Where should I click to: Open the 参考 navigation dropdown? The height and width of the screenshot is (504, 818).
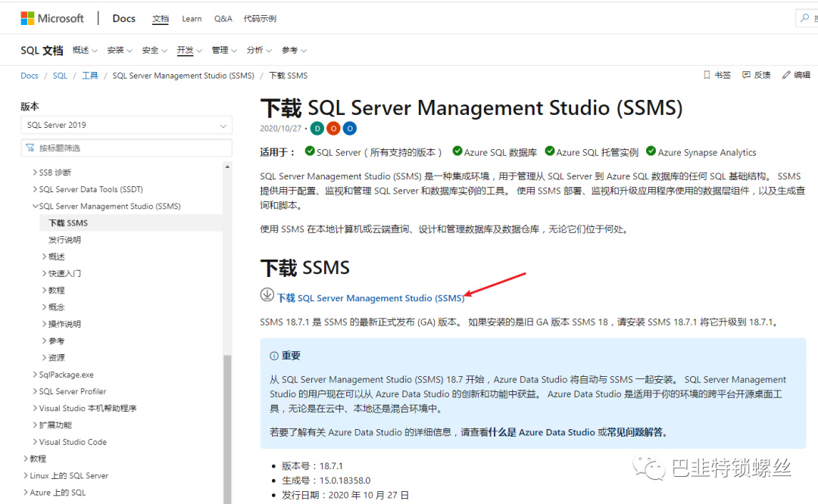(x=294, y=50)
